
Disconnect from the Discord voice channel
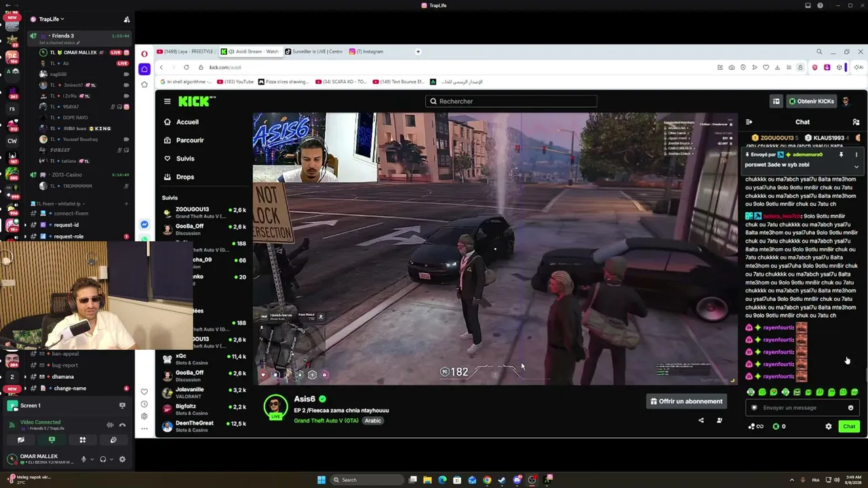pyautogui.click(x=122, y=425)
